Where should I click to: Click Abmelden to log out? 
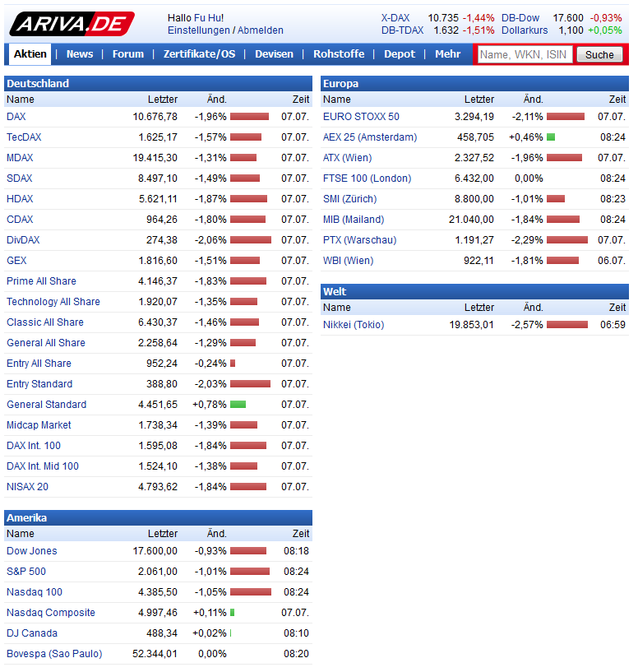(x=261, y=30)
